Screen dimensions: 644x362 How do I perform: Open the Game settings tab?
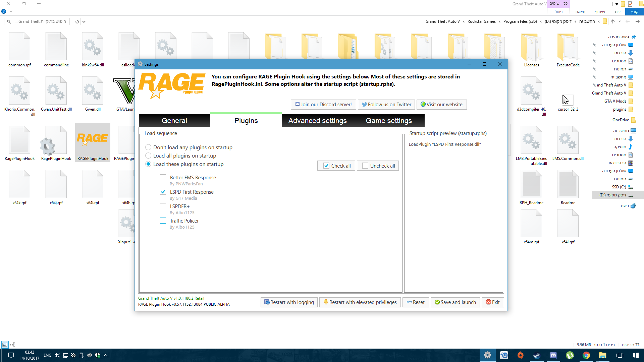(389, 121)
